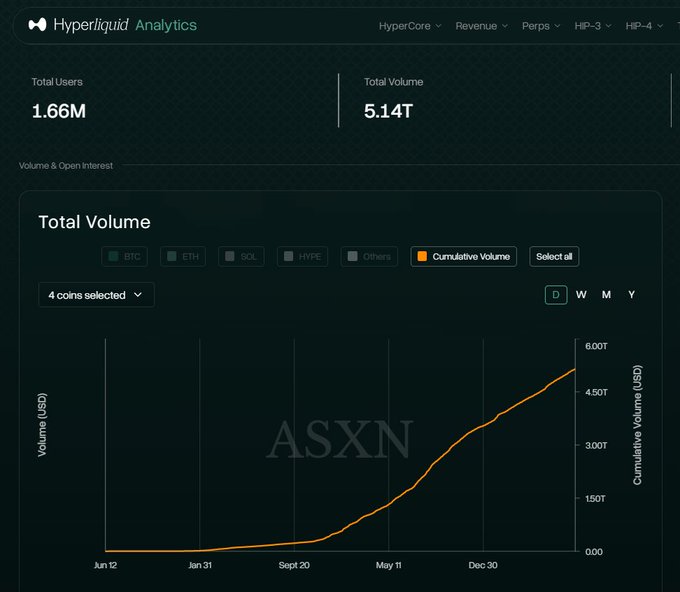Open the HIP-3 menu

[x=593, y=26]
